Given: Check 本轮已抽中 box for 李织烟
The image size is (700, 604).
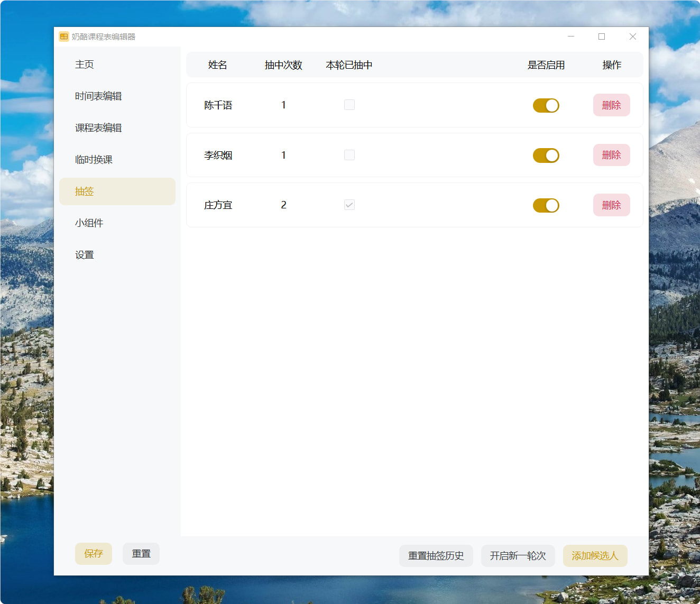Looking at the screenshot, I should tap(349, 155).
